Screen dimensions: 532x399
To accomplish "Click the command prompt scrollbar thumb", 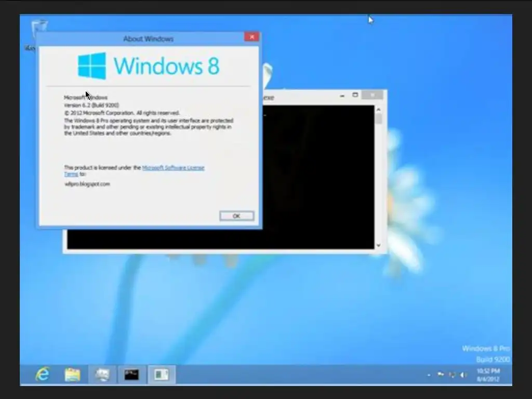I will [x=379, y=119].
